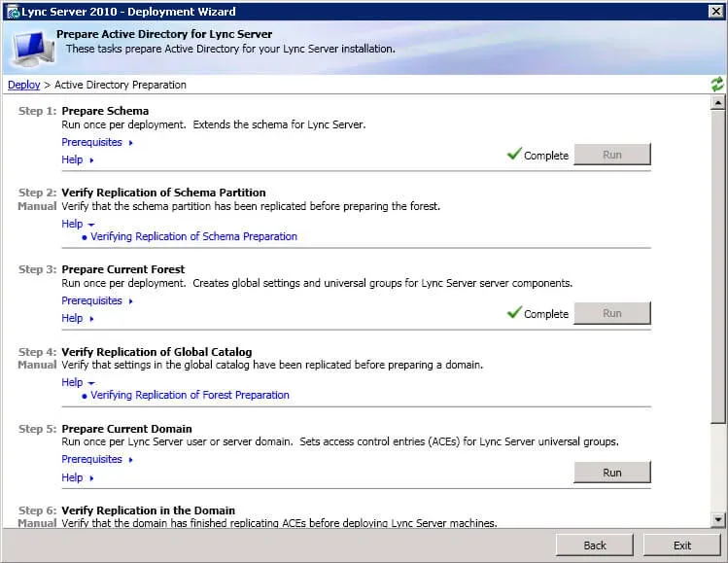The height and width of the screenshot is (563, 728).
Task: Expand Help under Prepare Current Domain
Action: 78,477
